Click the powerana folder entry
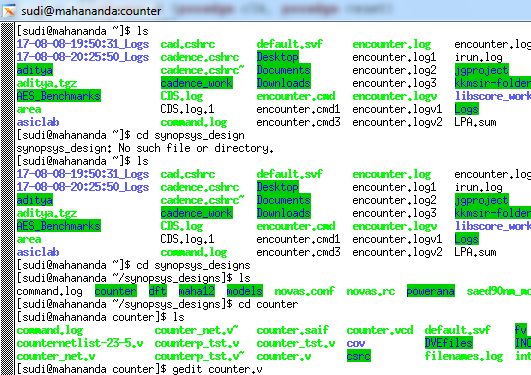531x375 pixels. coord(430,291)
